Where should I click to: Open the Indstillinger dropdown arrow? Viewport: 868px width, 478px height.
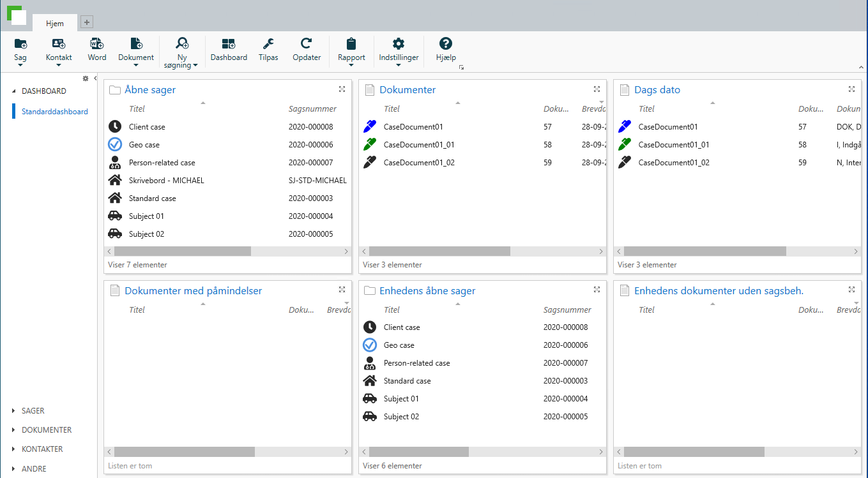(399, 64)
